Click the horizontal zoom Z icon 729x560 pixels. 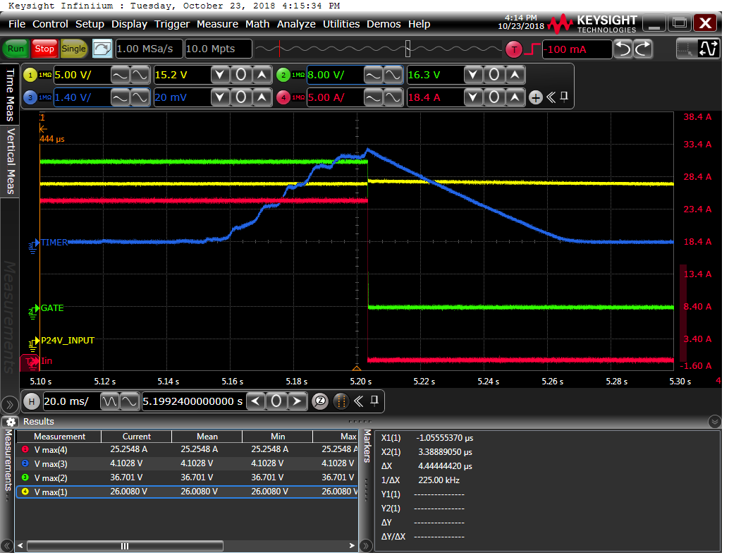(320, 401)
